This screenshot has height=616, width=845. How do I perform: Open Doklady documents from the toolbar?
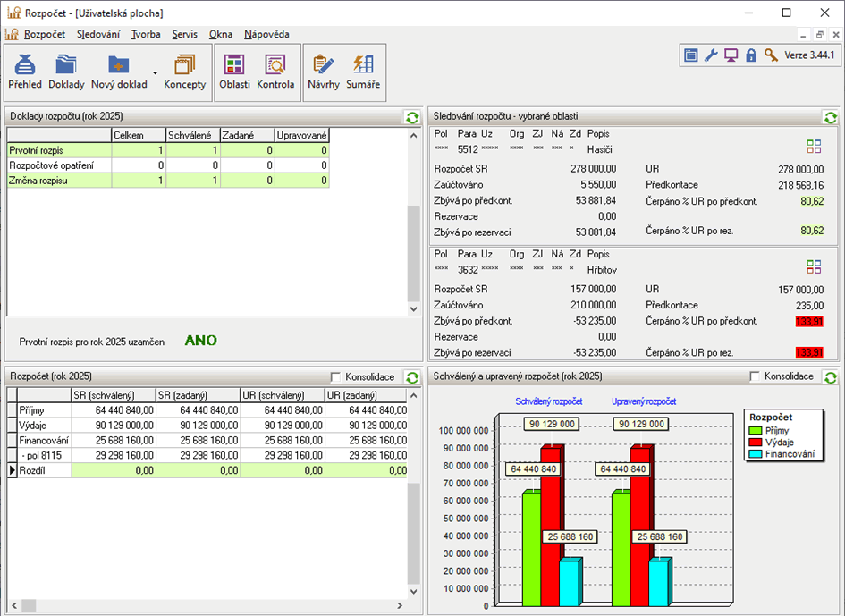(66, 72)
